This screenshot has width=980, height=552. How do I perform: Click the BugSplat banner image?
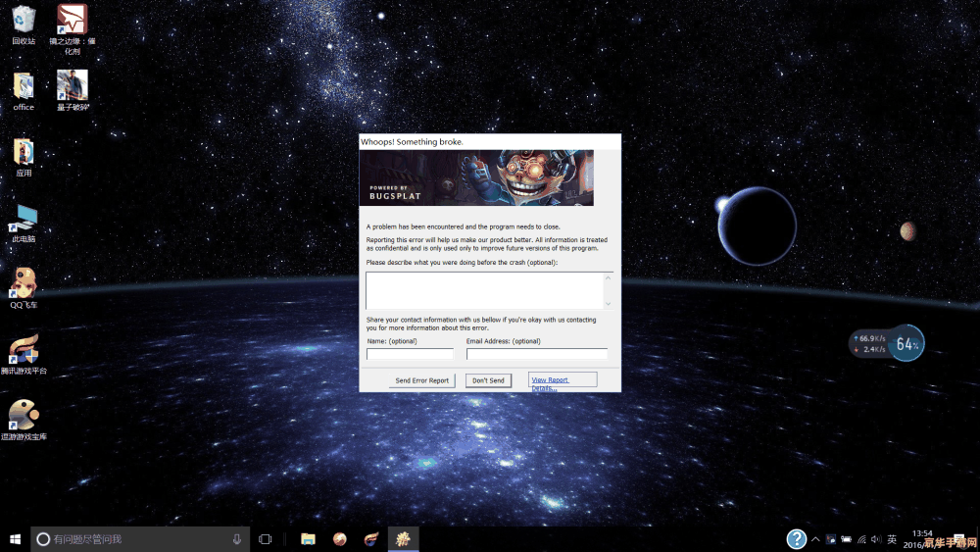477,177
